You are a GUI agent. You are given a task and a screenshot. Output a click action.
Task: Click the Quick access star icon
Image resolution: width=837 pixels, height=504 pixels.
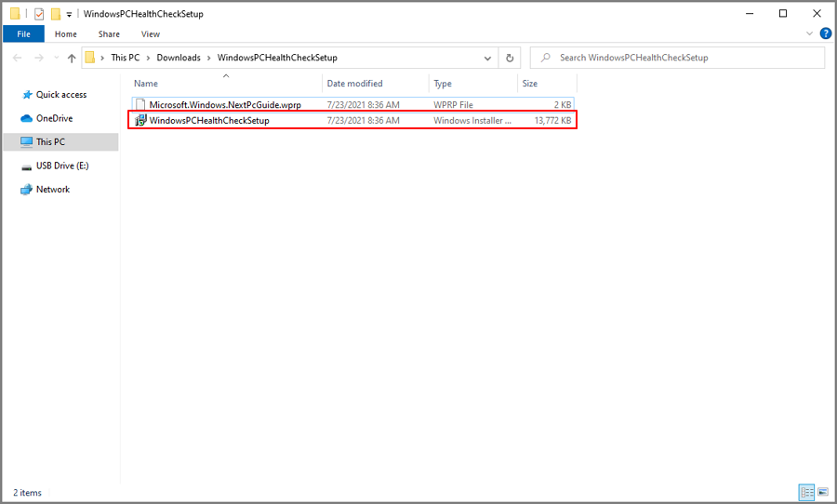pyautogui.click(x=27, y=95)
